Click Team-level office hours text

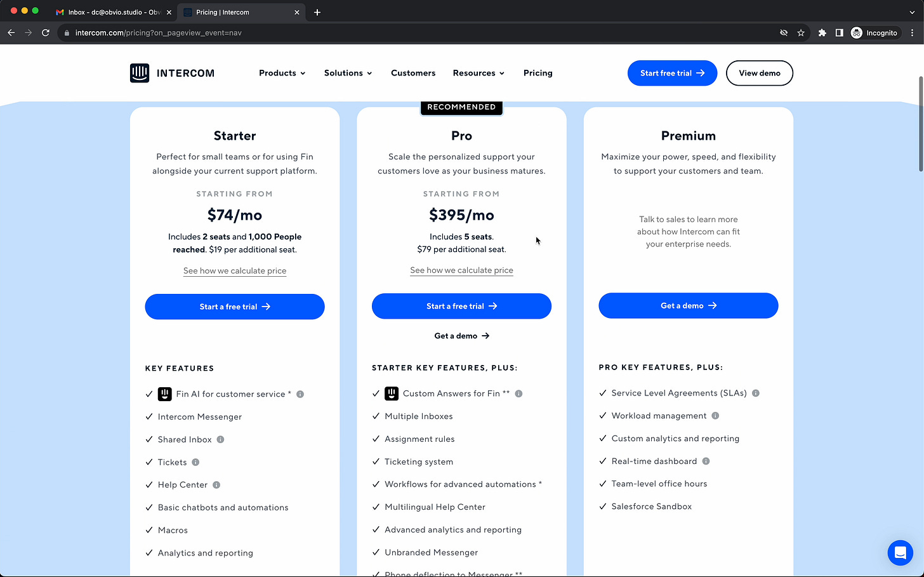(x=659, y=484)
